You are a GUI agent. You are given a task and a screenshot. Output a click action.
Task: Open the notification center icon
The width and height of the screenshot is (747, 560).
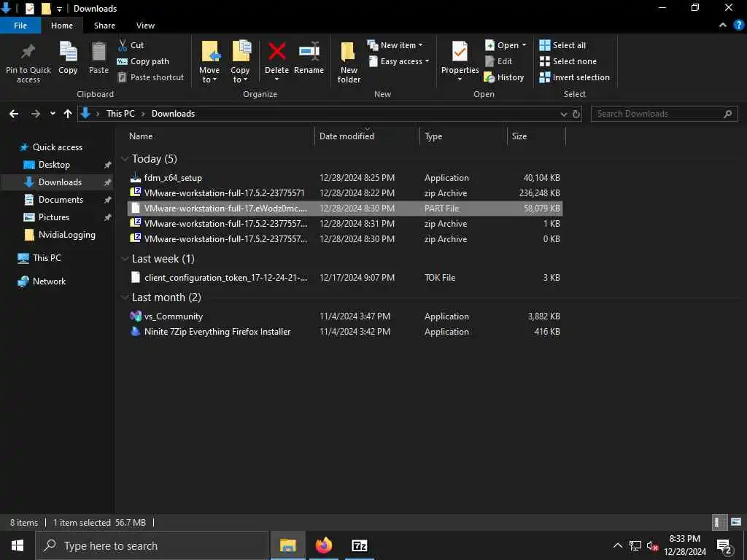pyautogui.click(x=724, y=546)
